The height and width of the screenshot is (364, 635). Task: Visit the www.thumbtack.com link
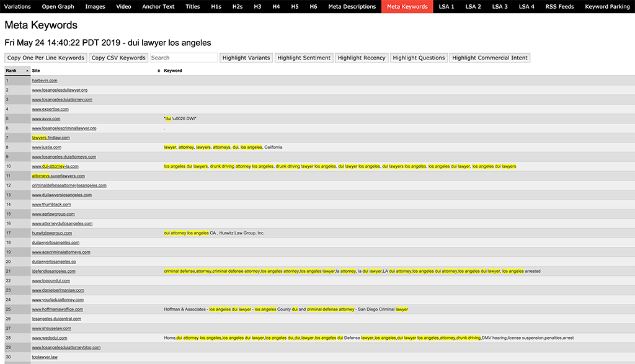51,205
